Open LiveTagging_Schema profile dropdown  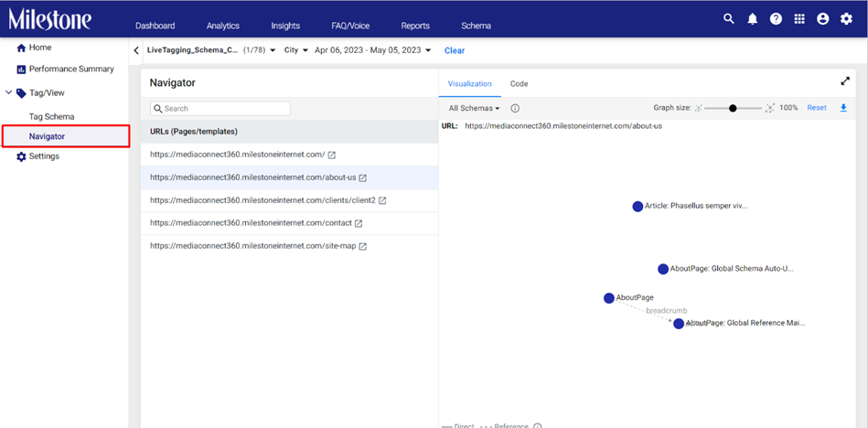211,50
